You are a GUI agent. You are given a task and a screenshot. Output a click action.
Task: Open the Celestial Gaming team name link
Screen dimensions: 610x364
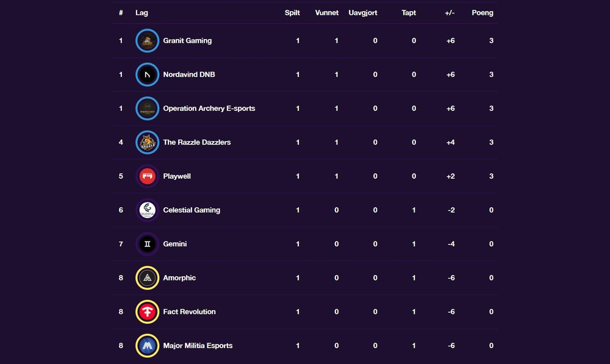point(192,210)
